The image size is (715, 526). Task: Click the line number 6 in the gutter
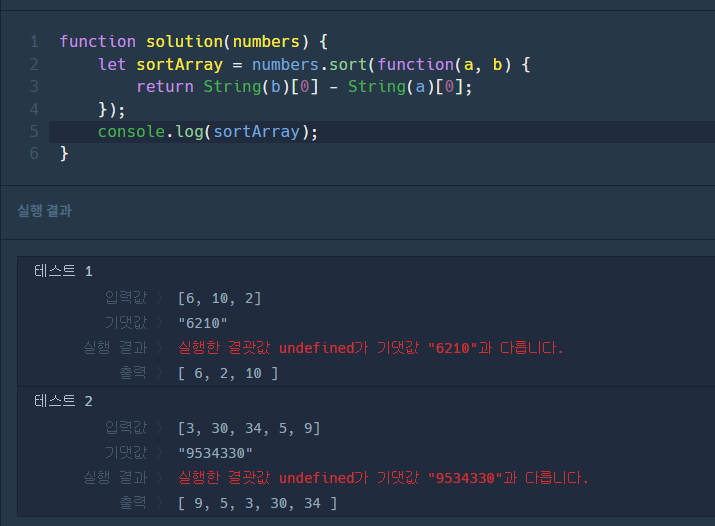point(34,154)
